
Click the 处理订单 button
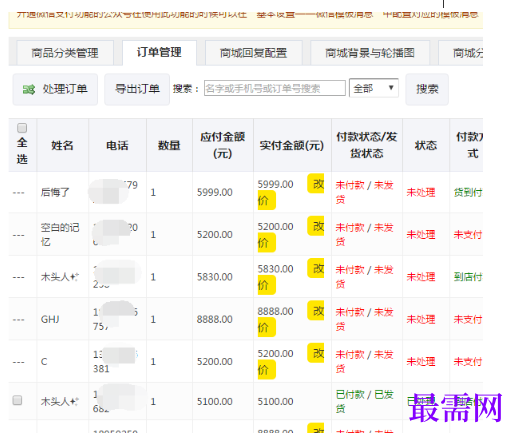tap(55, 89)
